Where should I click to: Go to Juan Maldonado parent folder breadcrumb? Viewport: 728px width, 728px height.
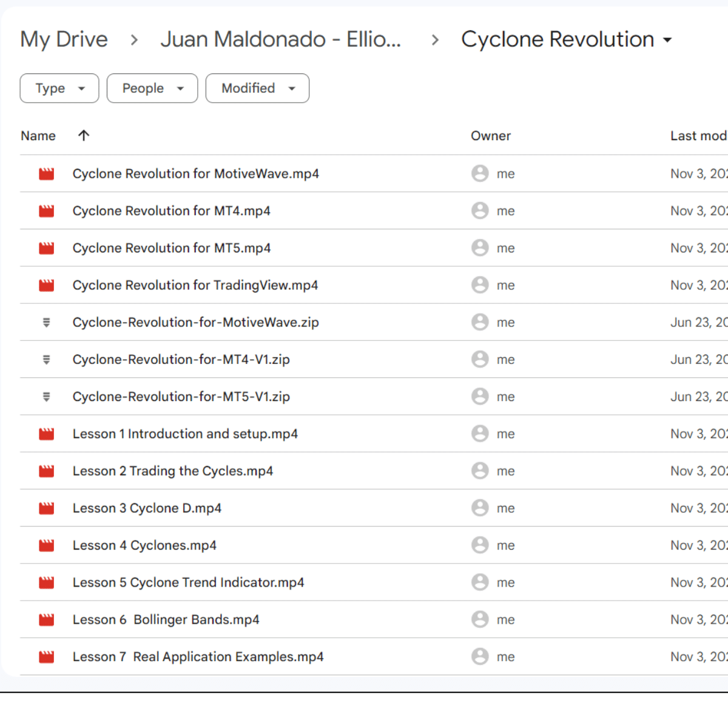[x=280, y=39]
